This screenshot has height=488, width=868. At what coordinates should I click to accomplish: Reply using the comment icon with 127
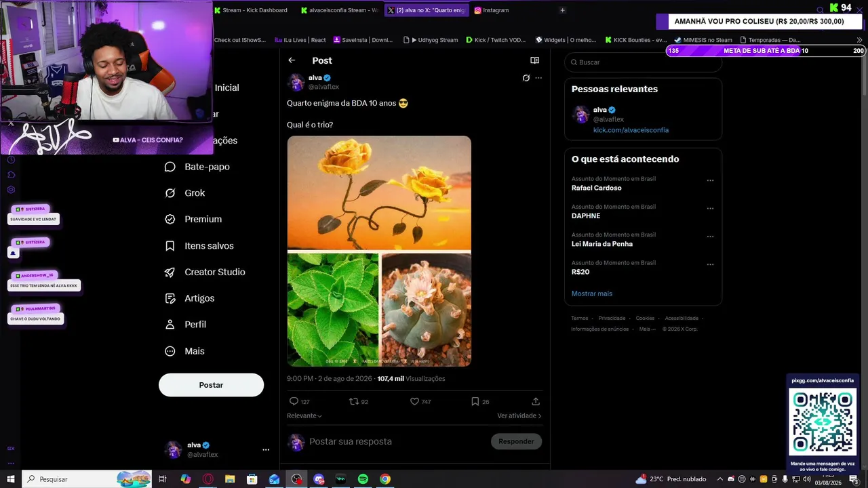(299, 401)
